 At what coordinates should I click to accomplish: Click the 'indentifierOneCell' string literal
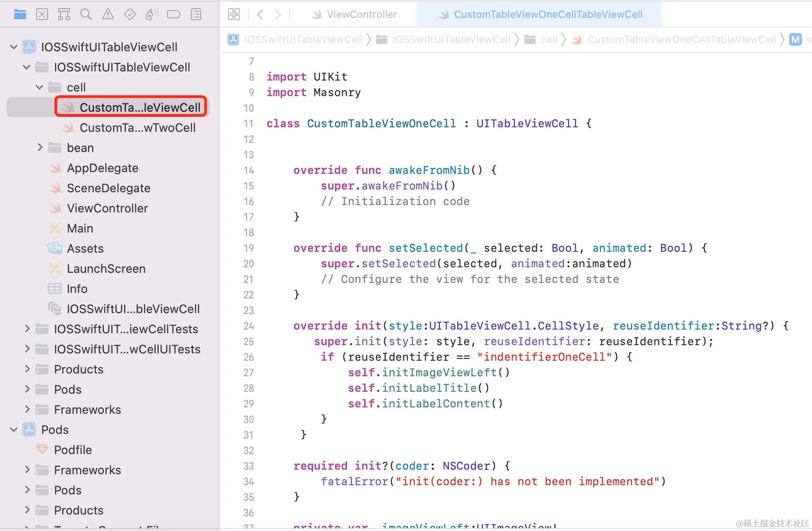point(544,357)
